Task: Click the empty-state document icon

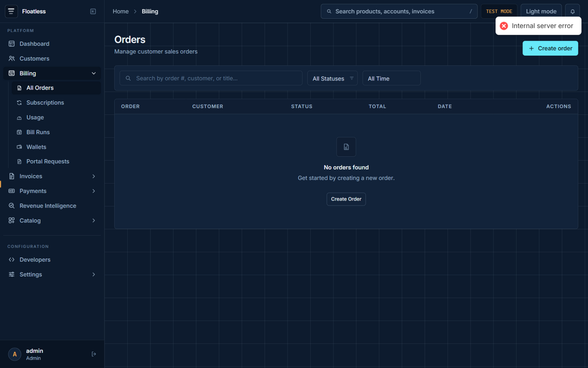Action: [346, 147]
